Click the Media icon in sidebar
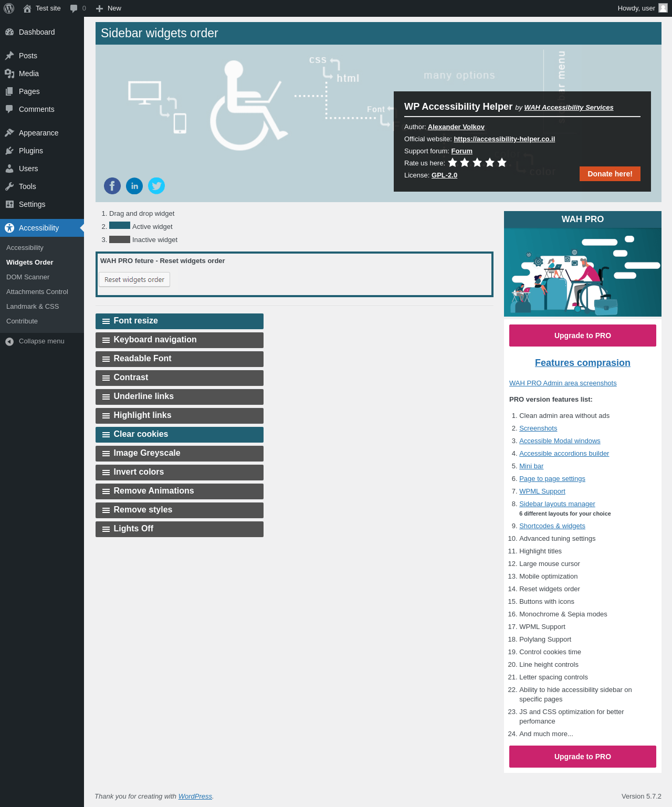Image resolution: width=672 pixels, height=807 pixels. coord(9,74)
